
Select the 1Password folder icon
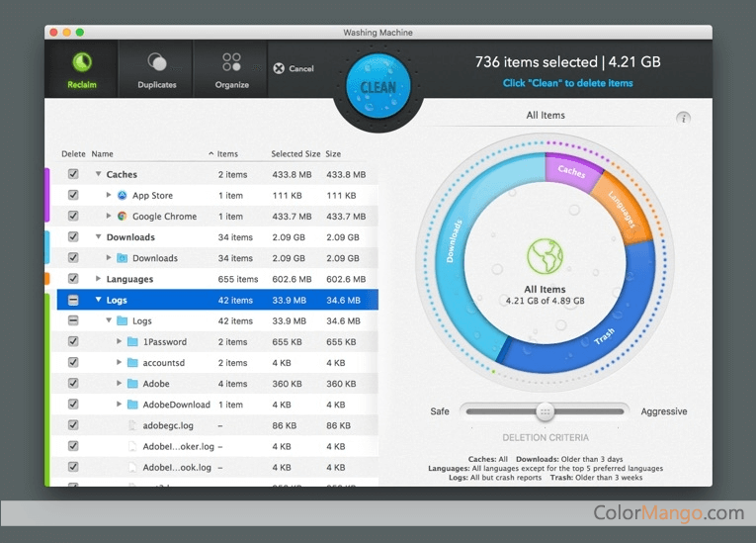pos(132,342)
